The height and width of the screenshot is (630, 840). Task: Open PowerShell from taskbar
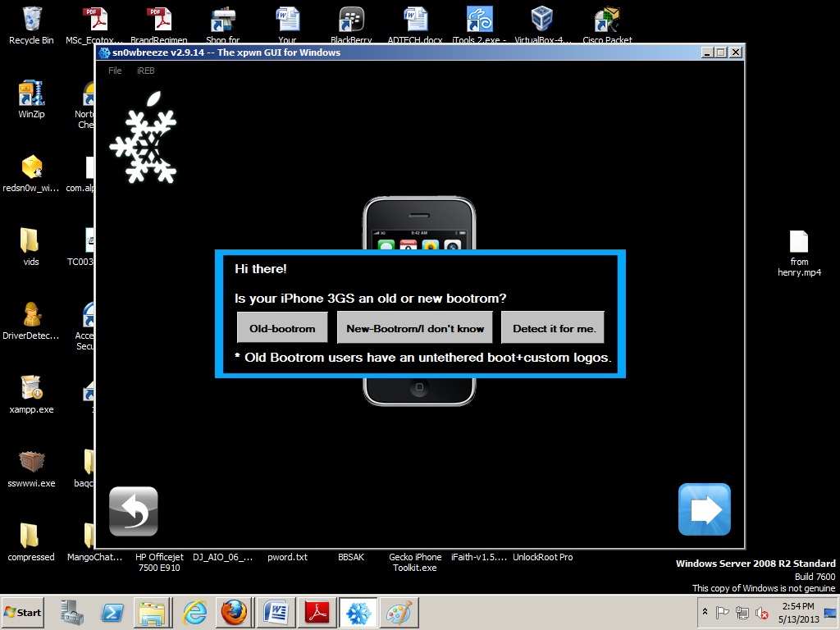click(x=112, y=612)
